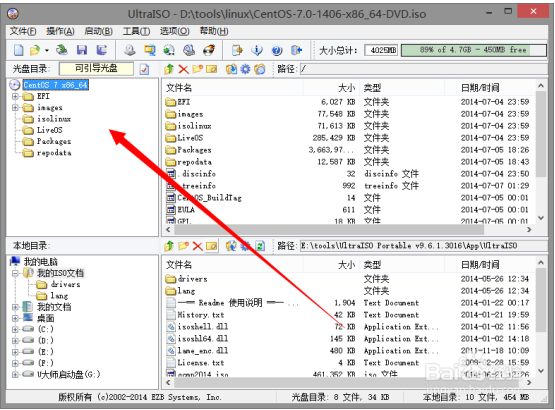This screenshot has width=555, height=410.
Task: Click the New Folder icon in local pane toolbar
Action: [183, 246]
